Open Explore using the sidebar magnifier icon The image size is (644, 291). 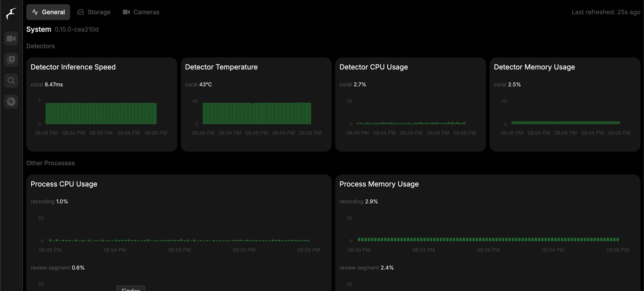[x=11, y=80]
